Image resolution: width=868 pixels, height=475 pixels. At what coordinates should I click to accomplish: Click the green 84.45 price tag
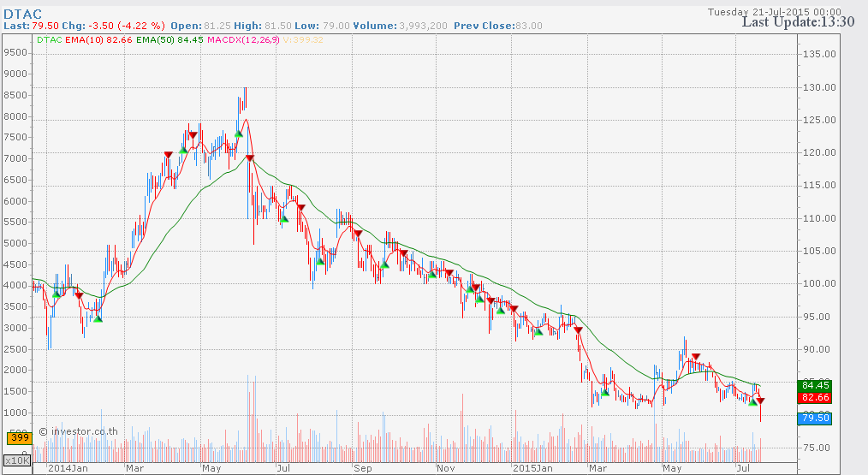(x=815, y=385)
